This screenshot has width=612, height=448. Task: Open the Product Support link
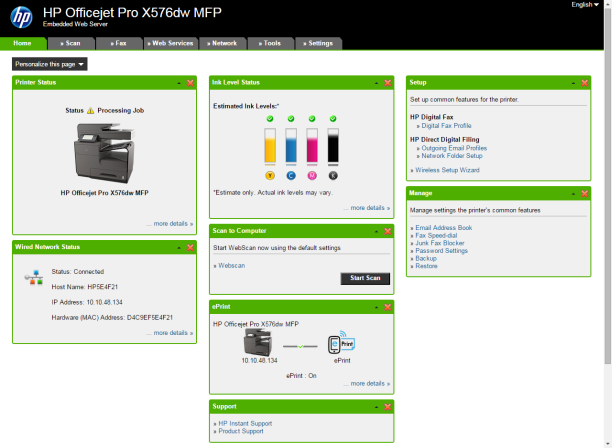(241, 431)
